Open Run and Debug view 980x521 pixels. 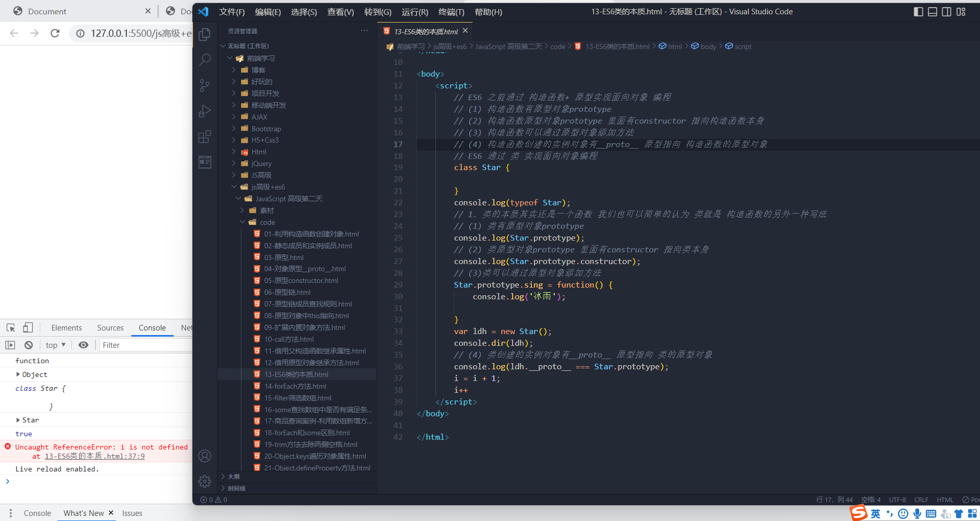[x=205, y=111]
